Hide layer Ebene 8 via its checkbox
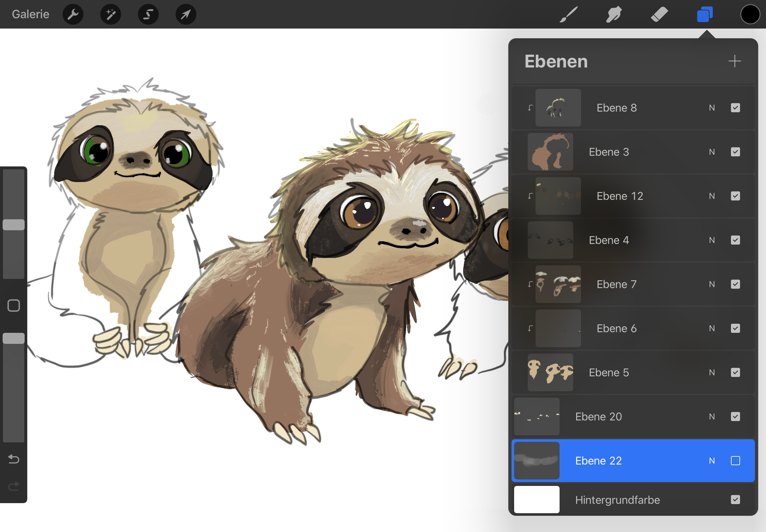766x532 pixels. coord(735,108)
